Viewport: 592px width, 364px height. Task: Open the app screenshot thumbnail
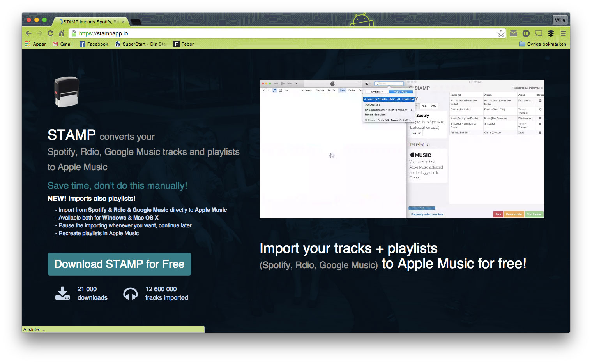coord(402,149)
